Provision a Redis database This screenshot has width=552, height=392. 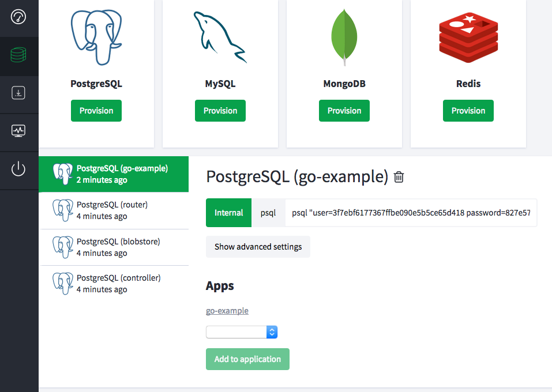tap(468, 111)
